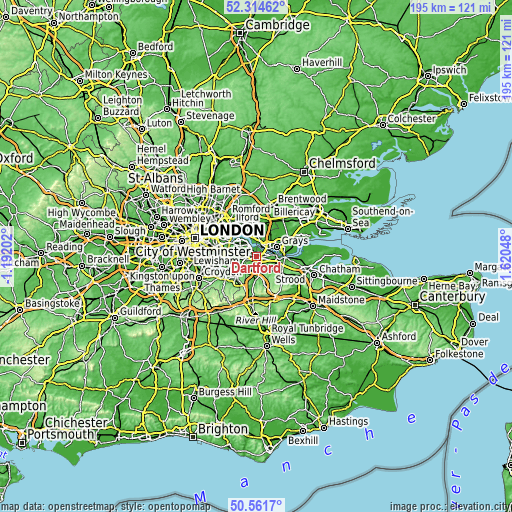The image size is (512, 512).
Task: Click the Ashford town marker
Action: [x=377, y=343]
